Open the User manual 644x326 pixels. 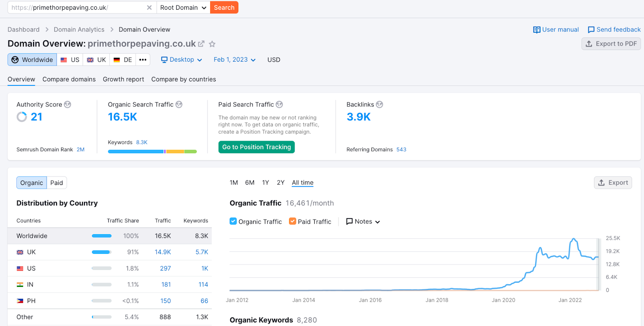(x=556, y=29)
